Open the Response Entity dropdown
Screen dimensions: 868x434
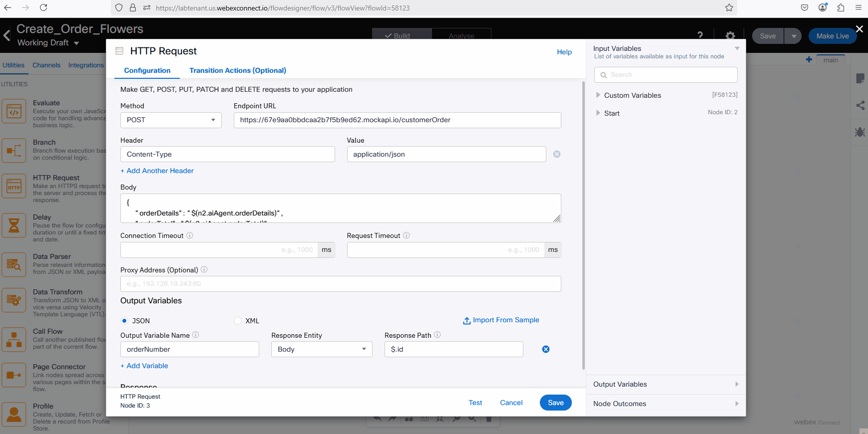point(322,349)
